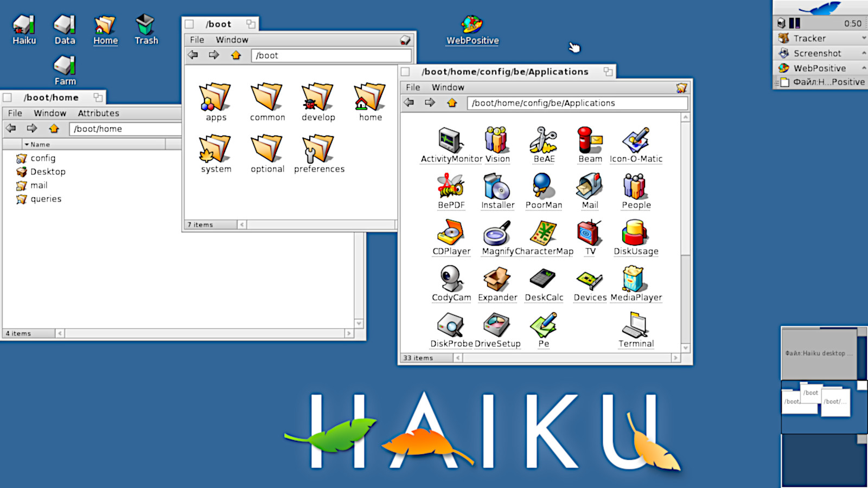Open Window menu in Applications window
The image size is (868, 488).
click(448, 87)
